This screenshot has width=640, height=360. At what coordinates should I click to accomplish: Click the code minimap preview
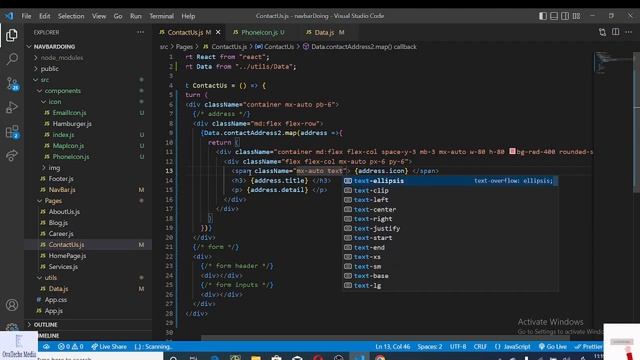612,63
